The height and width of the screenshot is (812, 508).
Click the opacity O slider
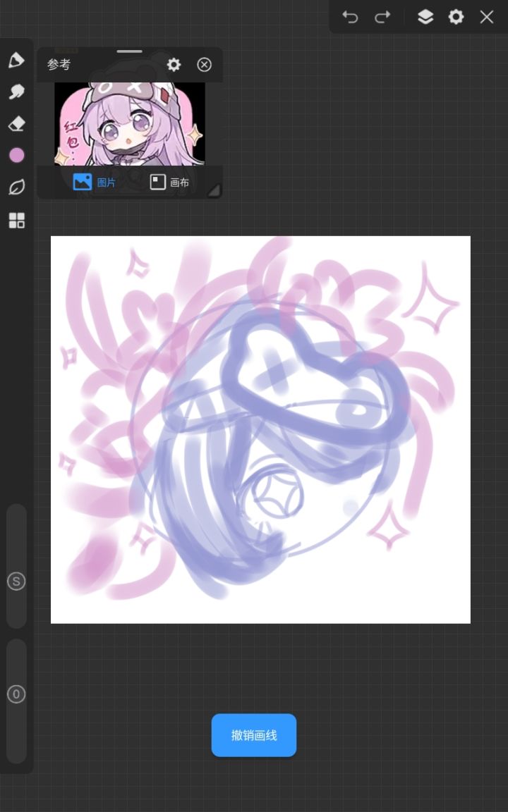pyautogui.click(x=16, y=701)
